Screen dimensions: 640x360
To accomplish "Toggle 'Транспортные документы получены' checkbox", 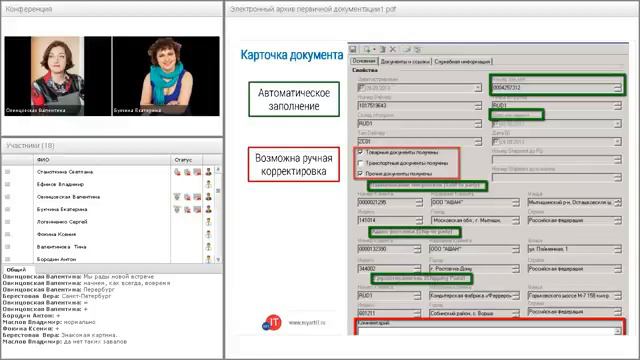I will [x=360, y=163].
